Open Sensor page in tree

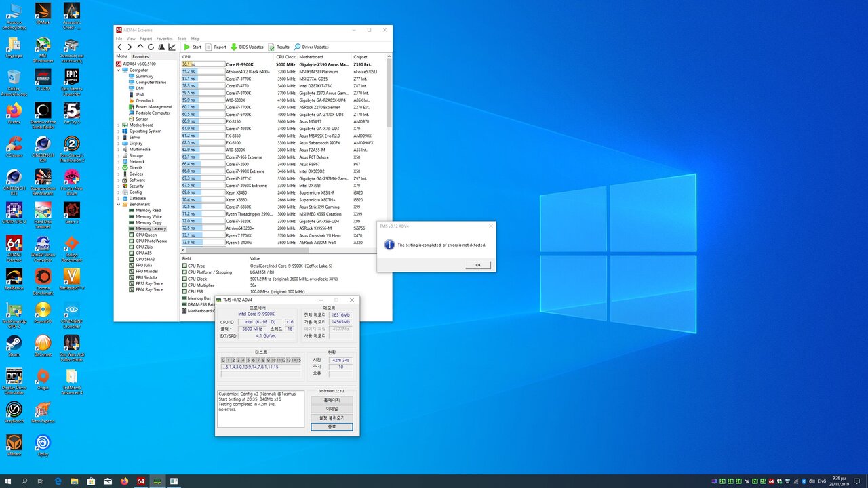pos(138,119)
